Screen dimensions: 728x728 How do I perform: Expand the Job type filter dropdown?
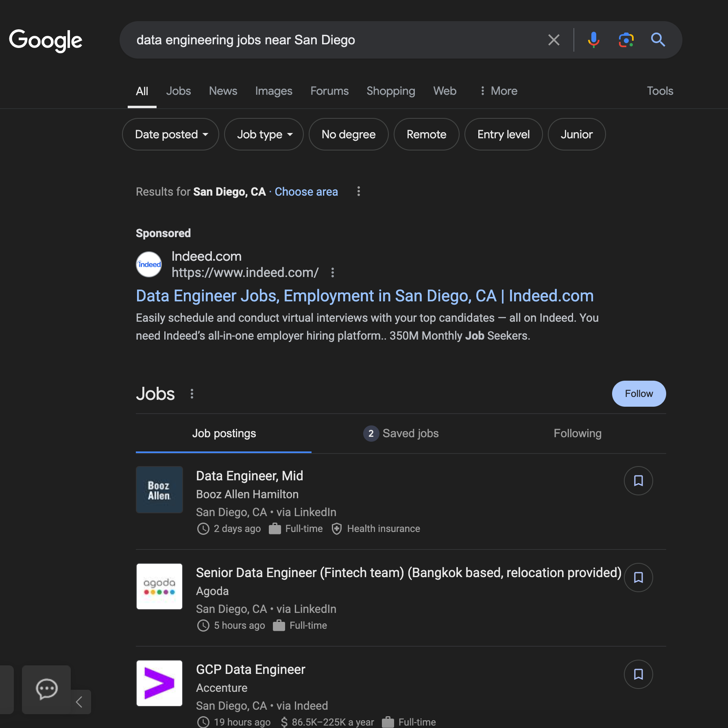(264, 134)
